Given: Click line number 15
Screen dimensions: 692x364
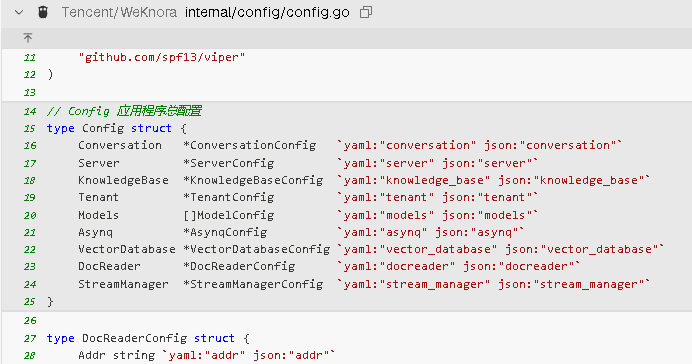Looking at the screenshot, I should pos(30,128).
